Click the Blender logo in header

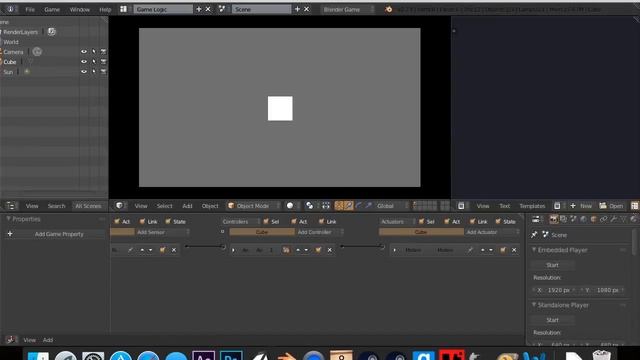coord(389,9)
